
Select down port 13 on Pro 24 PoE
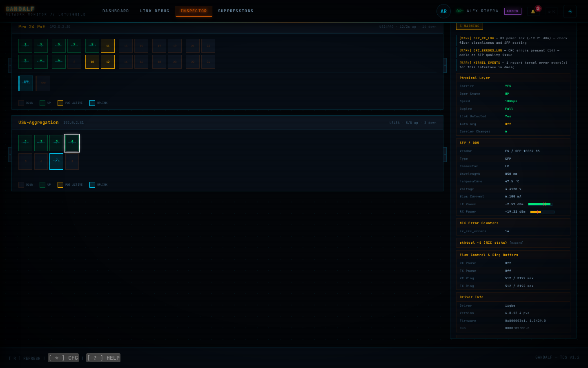point(126,46)
